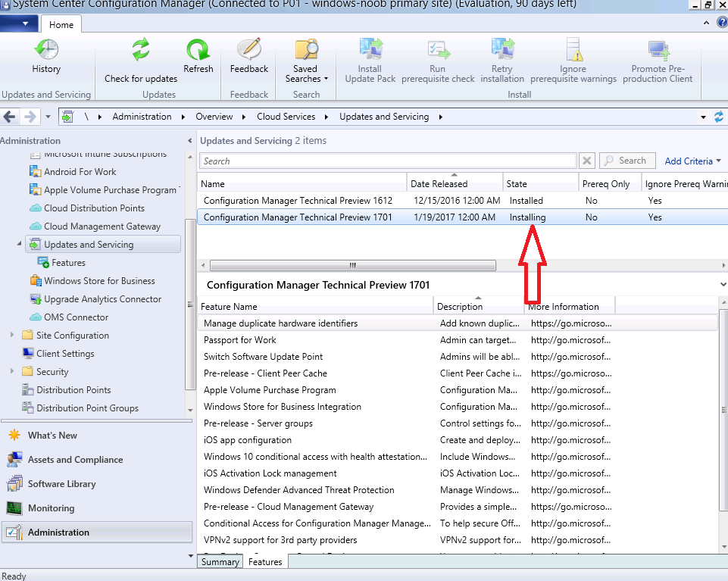Sort by State column header
Viewport: 728px width, 581px height.
[540, 183]
